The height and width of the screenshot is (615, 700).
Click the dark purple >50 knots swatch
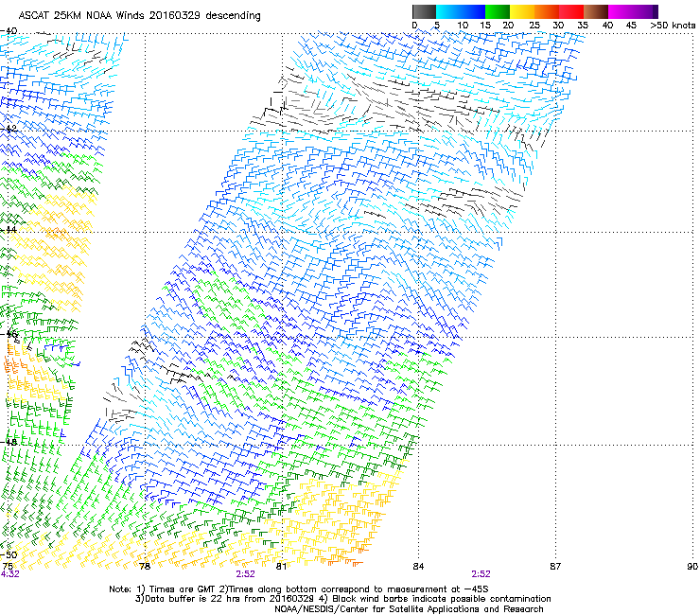click(x=656, y=11)
